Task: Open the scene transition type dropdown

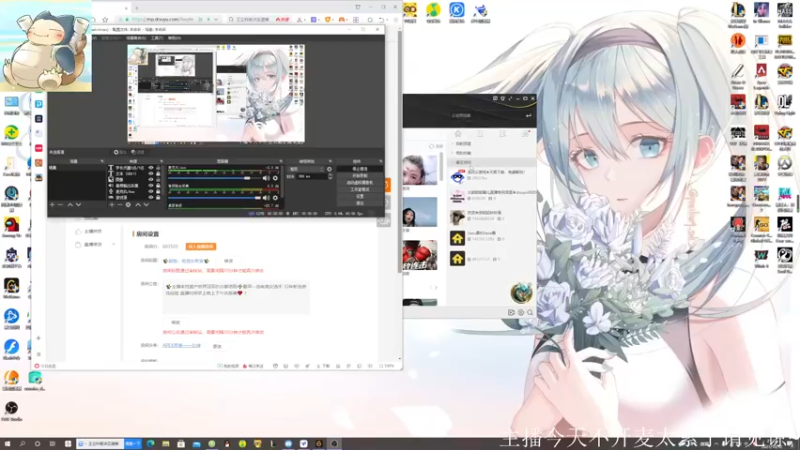Action: [306, 169]
